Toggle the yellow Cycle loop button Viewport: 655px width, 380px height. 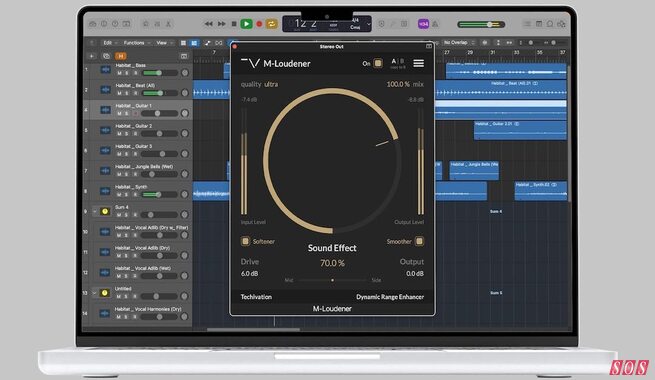(272, 24)
